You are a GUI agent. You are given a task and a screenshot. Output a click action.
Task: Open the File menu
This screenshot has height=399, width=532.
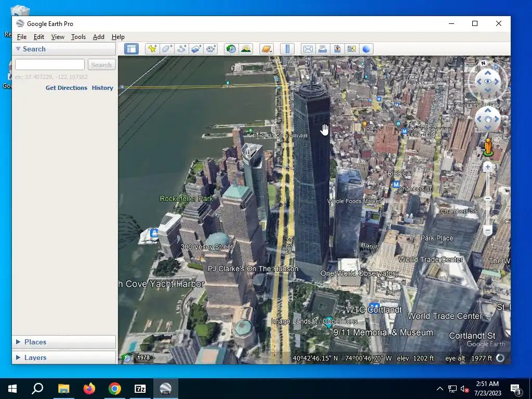tap(22, 37)
